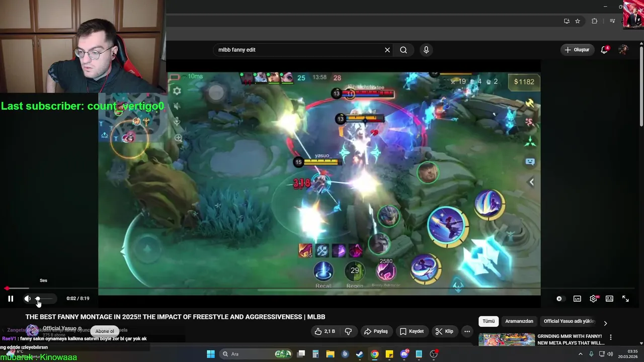This screenshot has height=362, width=644.
Task: Open Steam from the taskbar
Action: click(x=360, y=354)
